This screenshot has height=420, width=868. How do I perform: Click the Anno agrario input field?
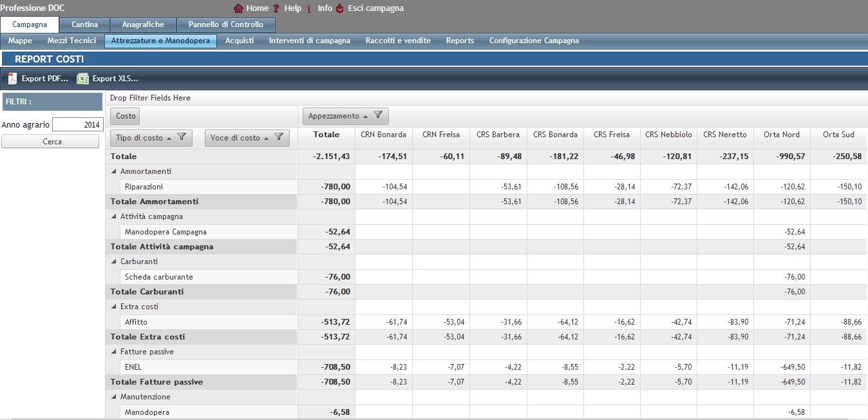point(77,125)
